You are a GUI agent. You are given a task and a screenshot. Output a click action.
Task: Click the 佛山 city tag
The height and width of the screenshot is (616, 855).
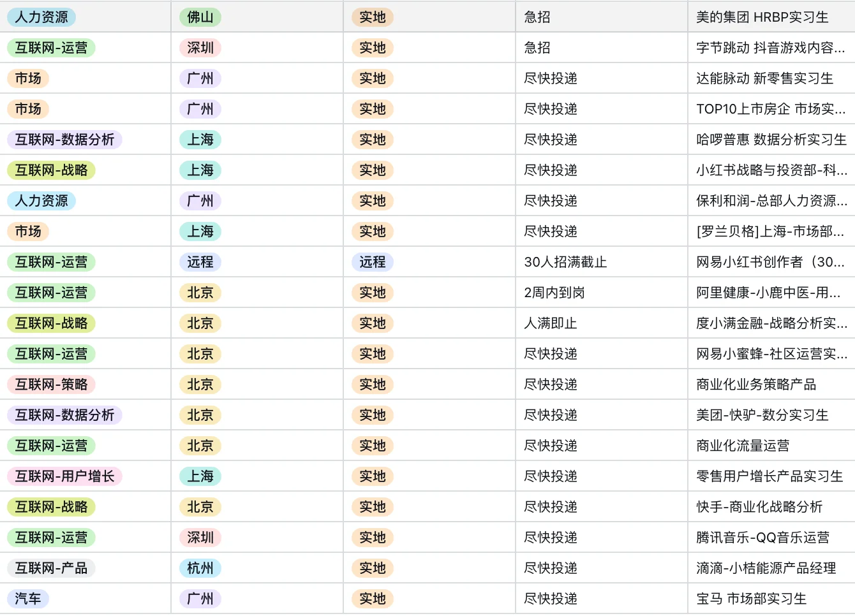(x=200, y=17)
